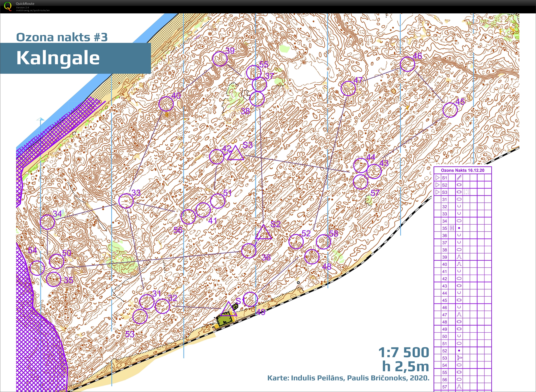Screen dimensions: 536x392
Task: Select row 53 in the control table
Action: tap(462, 358)
